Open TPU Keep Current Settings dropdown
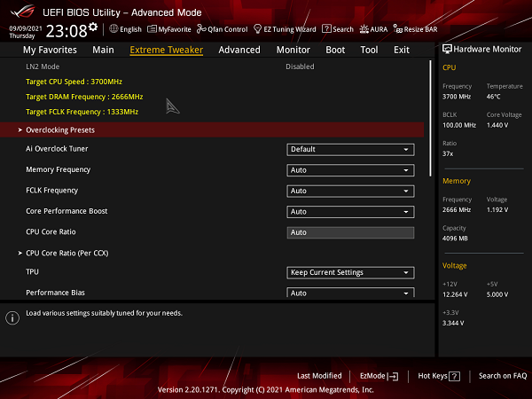Viewport: 532px width, 399px height. (x=350, y=272)
